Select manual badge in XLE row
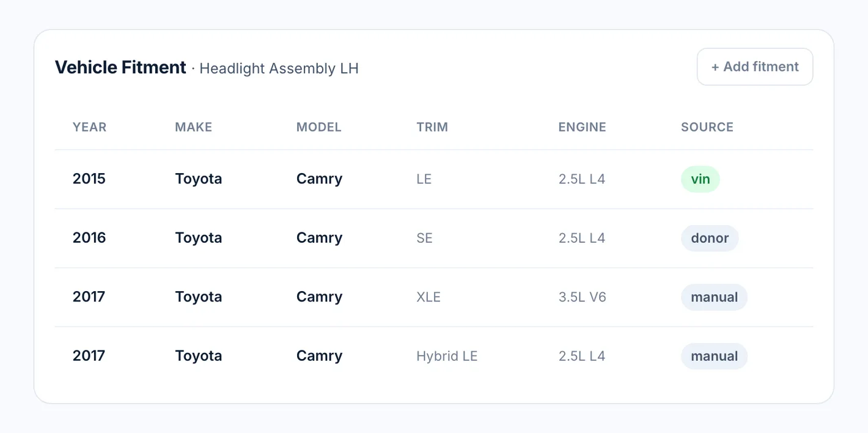The height and width of the screenshot is (433, 868). (714, 297)
